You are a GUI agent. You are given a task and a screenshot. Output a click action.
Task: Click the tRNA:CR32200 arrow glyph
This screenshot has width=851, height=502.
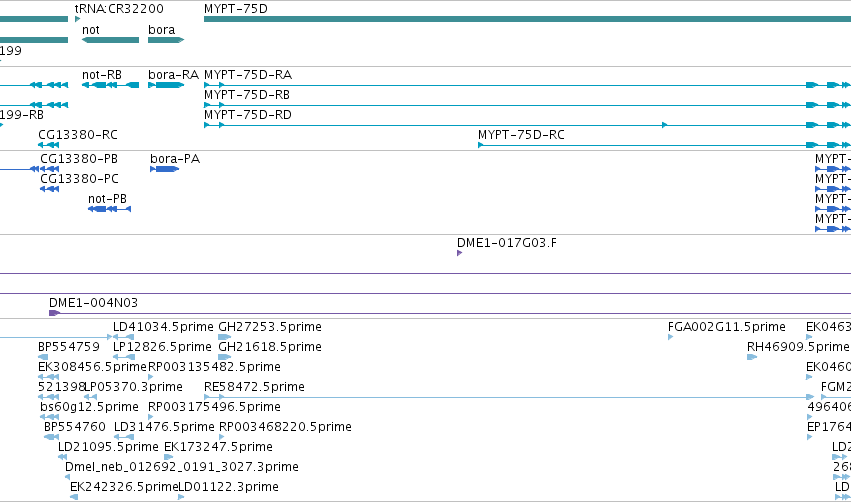click(78, 19)
